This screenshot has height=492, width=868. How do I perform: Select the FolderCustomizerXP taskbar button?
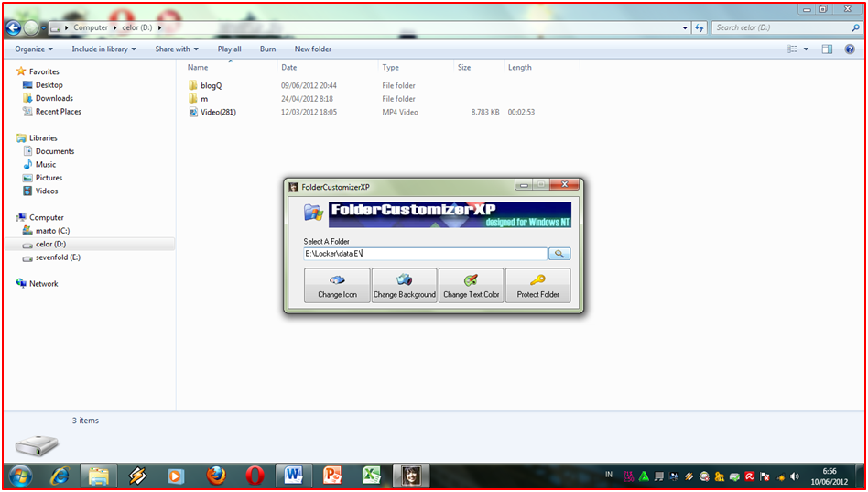tap(411, 476)
